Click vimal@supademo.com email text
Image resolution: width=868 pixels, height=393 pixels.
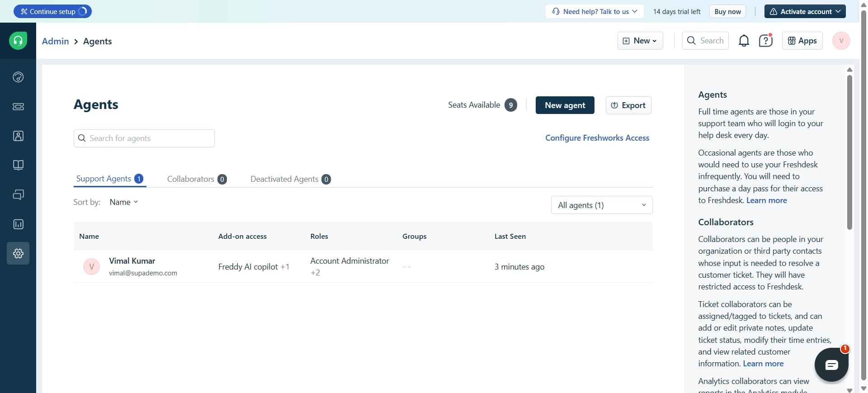click(x=143, y=273)
